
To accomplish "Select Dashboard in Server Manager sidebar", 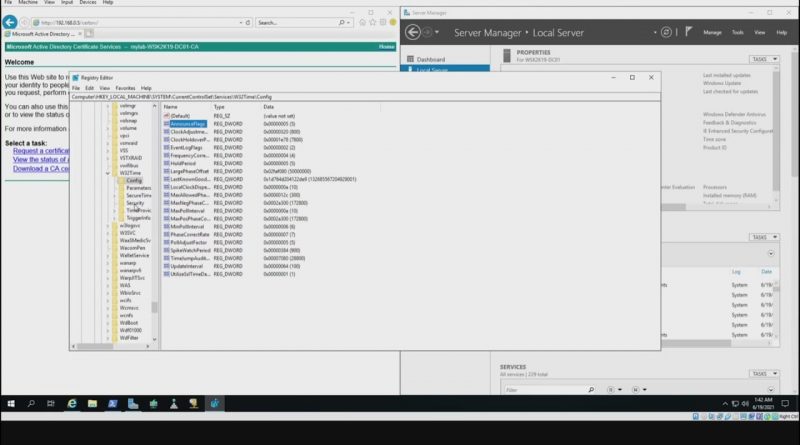I will pyautogui.click(x=431, y=59).
